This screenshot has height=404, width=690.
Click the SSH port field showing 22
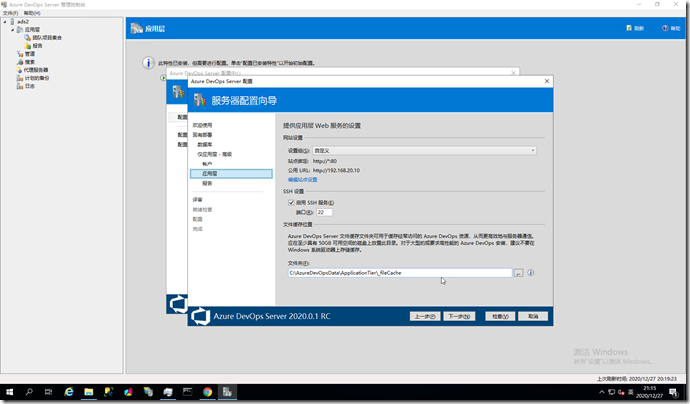point(324,212)
